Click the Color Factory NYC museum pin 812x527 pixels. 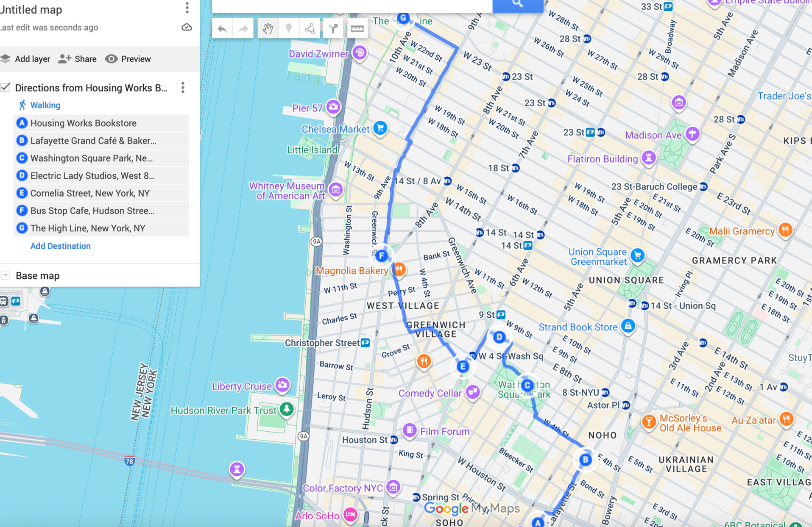(393, 487)
